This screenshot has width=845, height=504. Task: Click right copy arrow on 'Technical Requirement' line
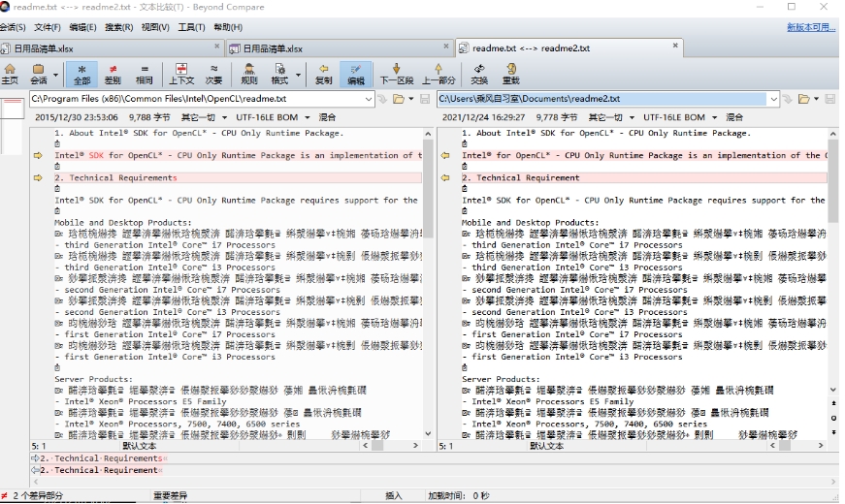click(x=445, y=177)
